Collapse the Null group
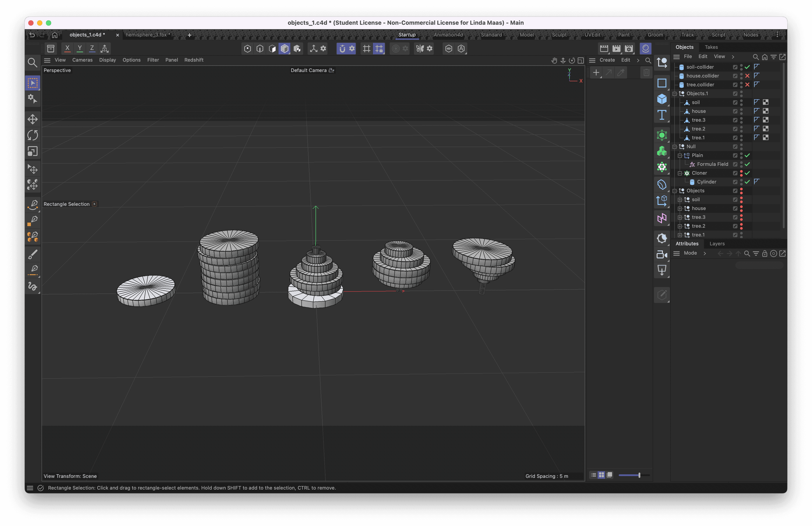This screenshot has height=526, width=812. pyautogui.click(x=675, y=146)
